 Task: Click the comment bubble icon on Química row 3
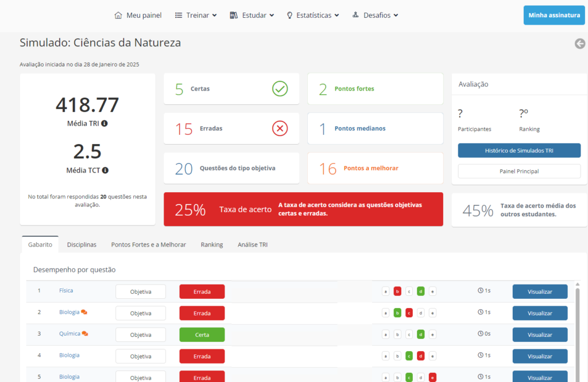point(85,334)
